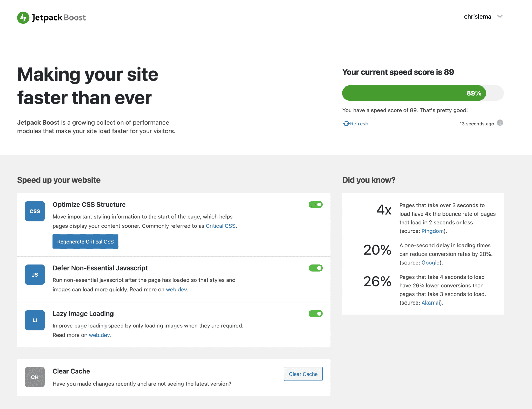Click the speed score info icon
Screen dimensions: 532x409
tap(500, 123)
